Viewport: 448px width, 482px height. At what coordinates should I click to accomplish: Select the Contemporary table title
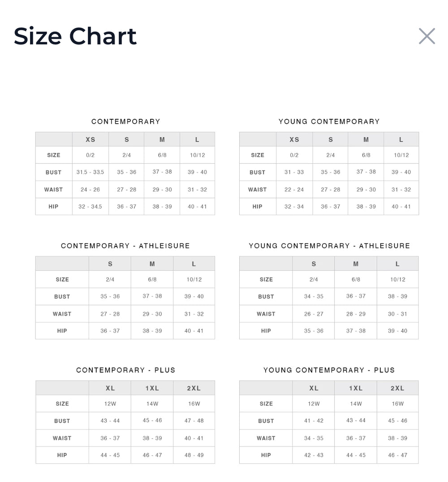(x=125, y=122)
